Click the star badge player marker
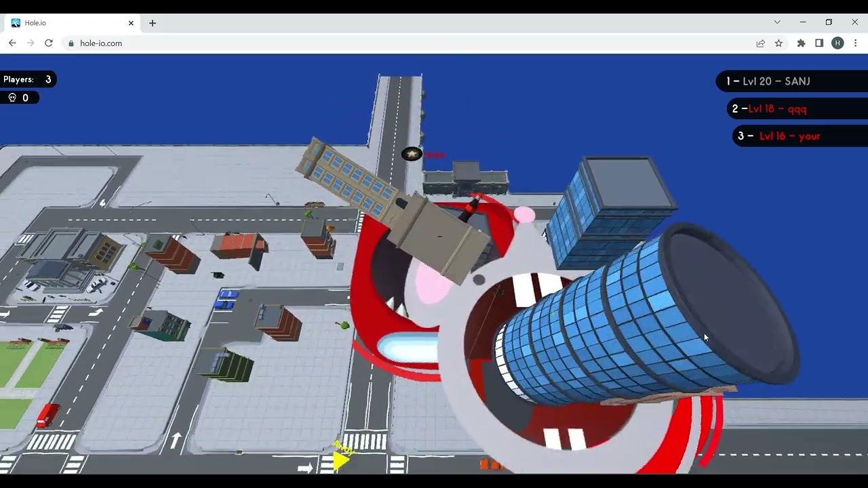 click(412, 155)
